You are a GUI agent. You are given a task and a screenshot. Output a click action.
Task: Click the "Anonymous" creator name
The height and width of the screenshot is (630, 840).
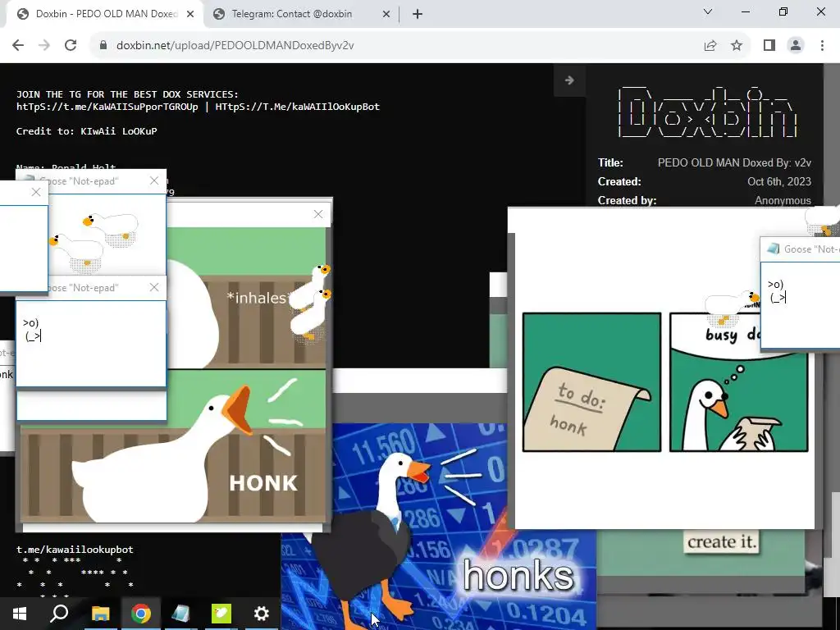(x=783, y=200)
